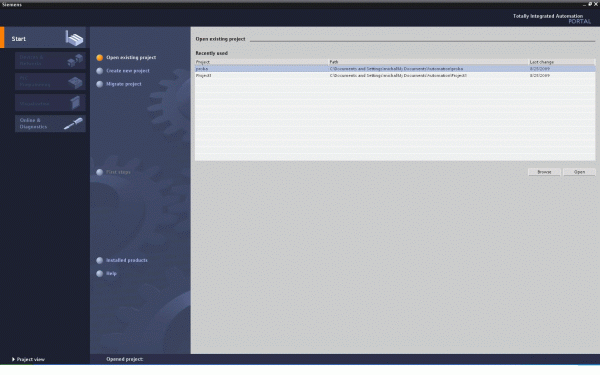The image size is (600, 375).
Task: Sort by Last change column header
Action: point(562,62)
